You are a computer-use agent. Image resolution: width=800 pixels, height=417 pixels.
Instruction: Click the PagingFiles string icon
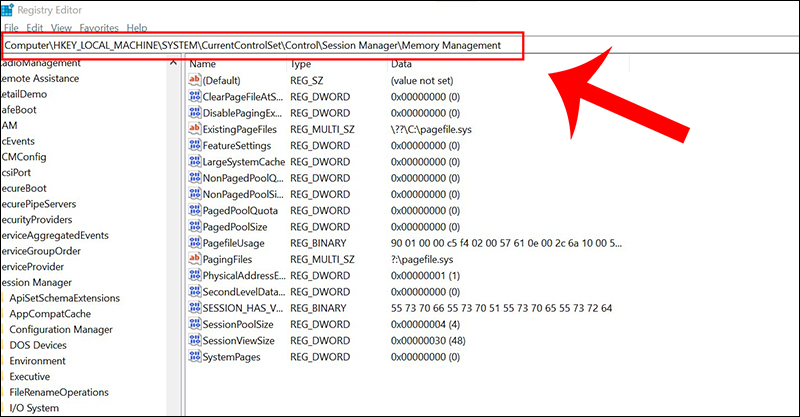[x=194, y=259]
